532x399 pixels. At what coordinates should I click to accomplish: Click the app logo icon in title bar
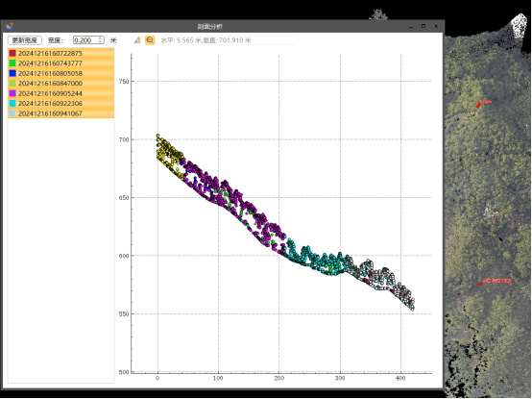(10, 26)
